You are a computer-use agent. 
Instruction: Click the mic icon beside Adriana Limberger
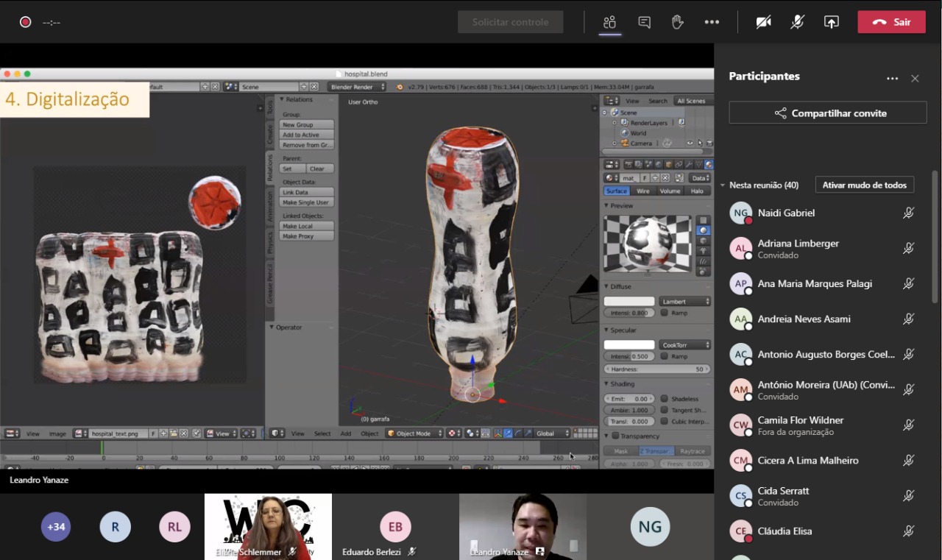[909, 249]
